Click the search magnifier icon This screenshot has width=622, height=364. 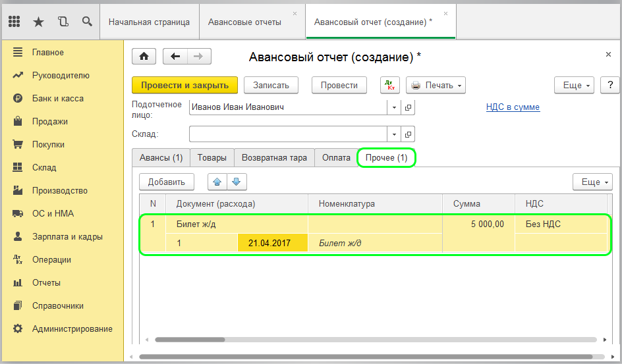pos(87,22)
